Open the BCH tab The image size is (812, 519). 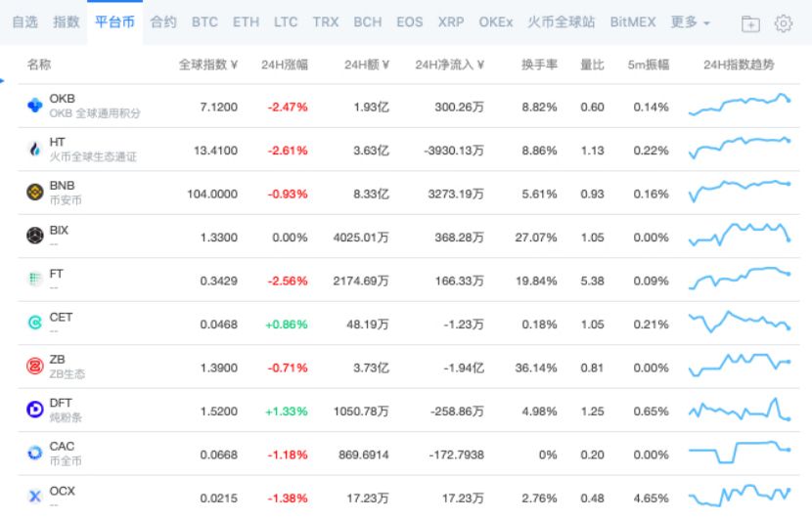click(x=368, y=22)
